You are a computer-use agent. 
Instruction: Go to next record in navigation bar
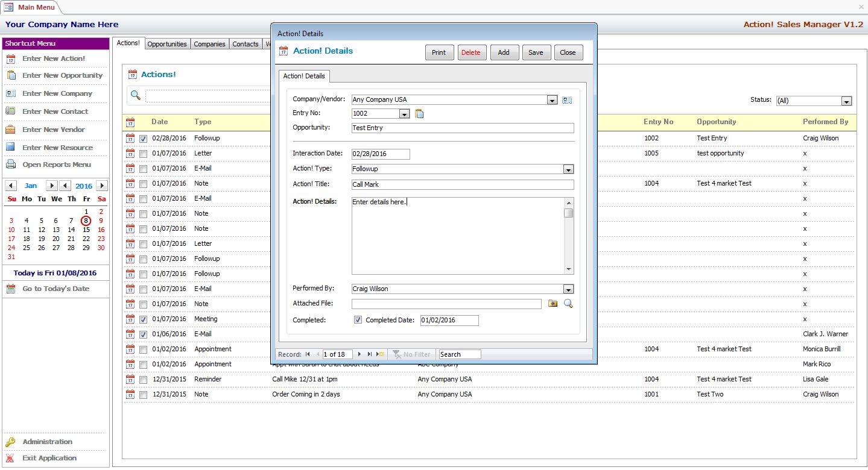(360, 354)
